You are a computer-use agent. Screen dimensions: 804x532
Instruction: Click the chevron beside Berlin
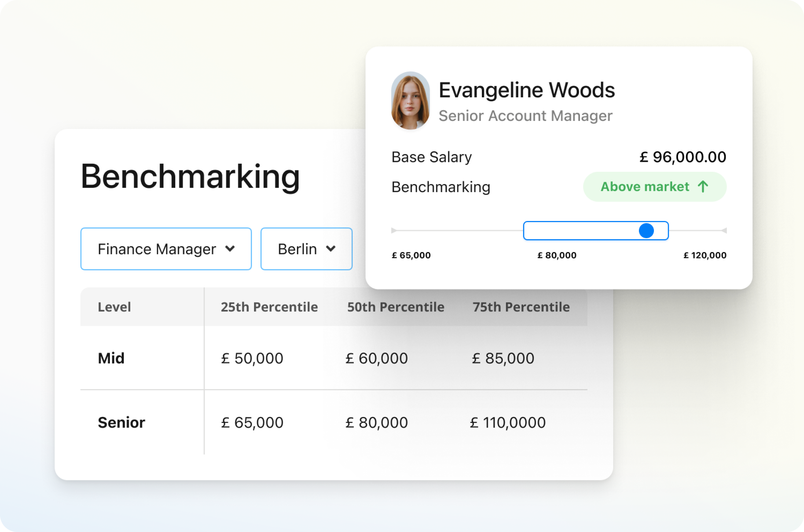[331, 249]
